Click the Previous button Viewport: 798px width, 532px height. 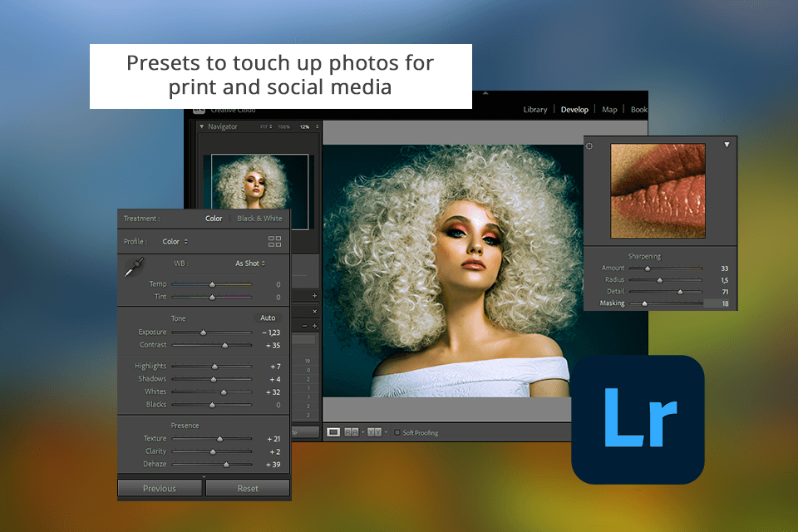160,488
